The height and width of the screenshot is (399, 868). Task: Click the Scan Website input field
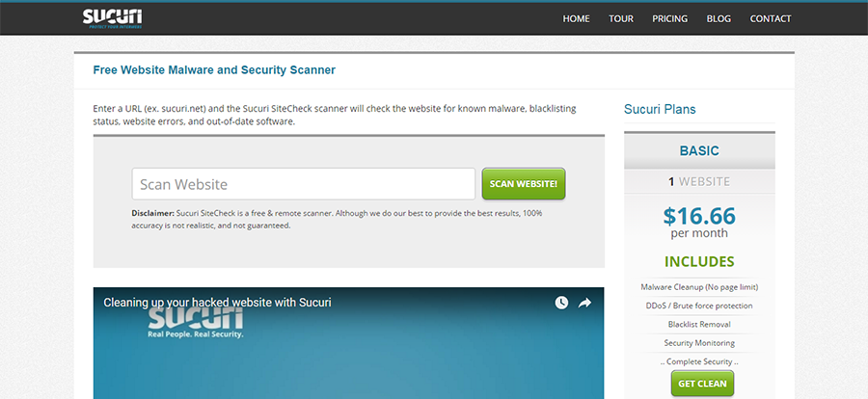click(303, 184)
